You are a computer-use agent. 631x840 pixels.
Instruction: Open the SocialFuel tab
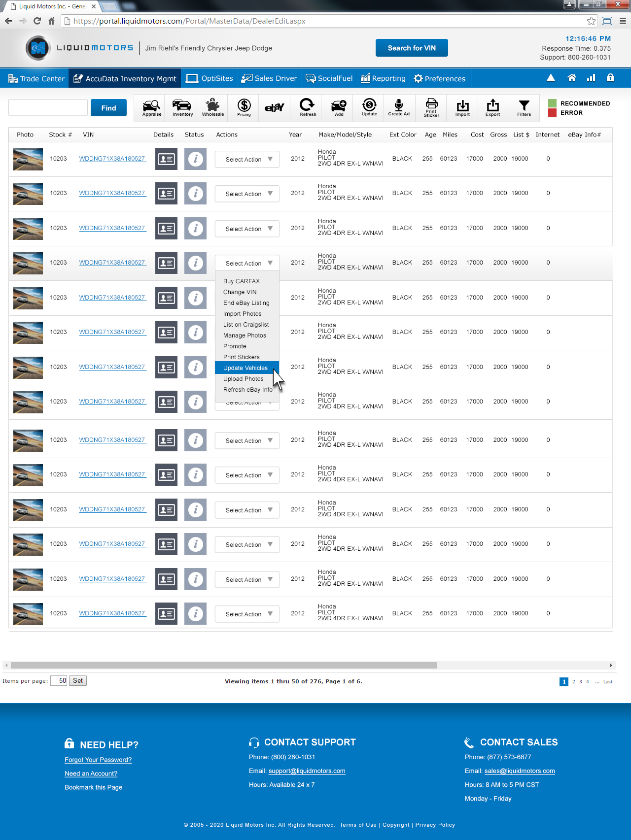tap(329, 78)
